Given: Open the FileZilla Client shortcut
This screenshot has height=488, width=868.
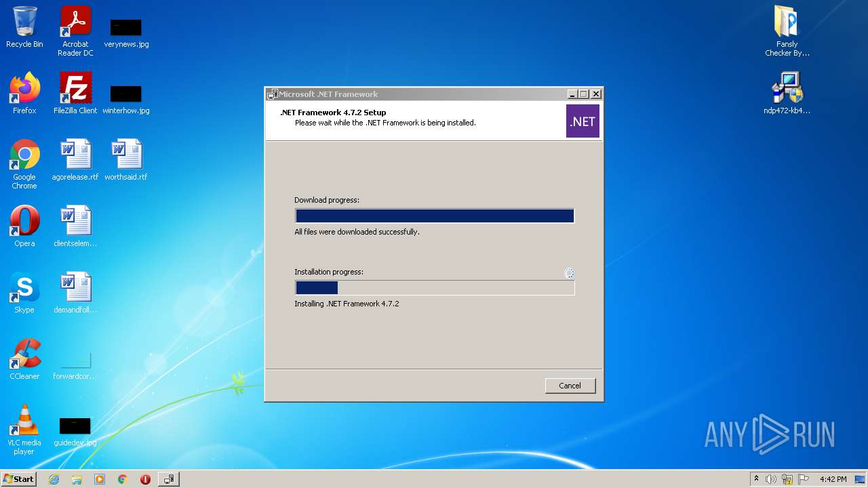Looking at the screenshot, I should coord(75,94).
